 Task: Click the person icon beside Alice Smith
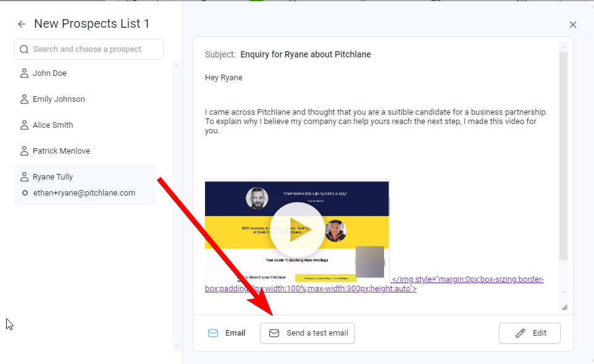click(24, 125)
